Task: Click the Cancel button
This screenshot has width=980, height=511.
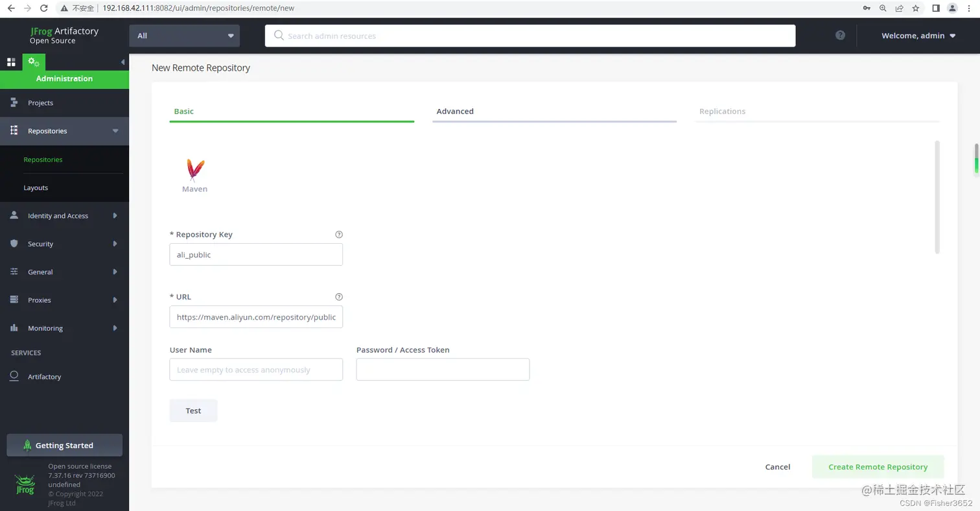Action: click(777, 467)
